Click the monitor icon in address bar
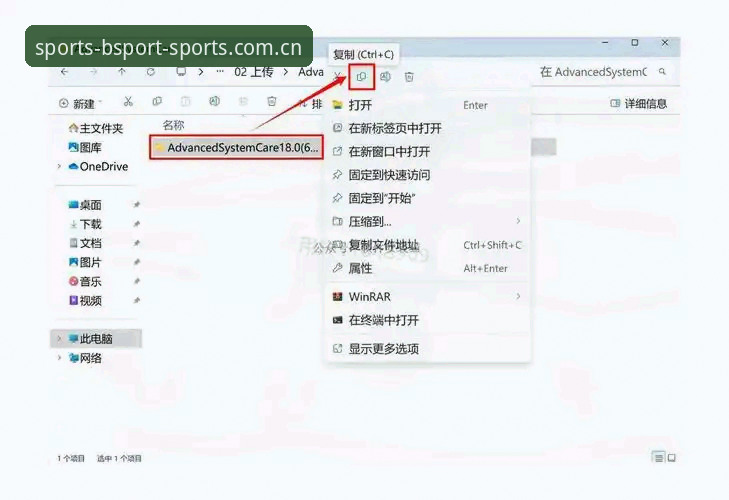This screenshot has width=729, height=500. tap(181, 72)
